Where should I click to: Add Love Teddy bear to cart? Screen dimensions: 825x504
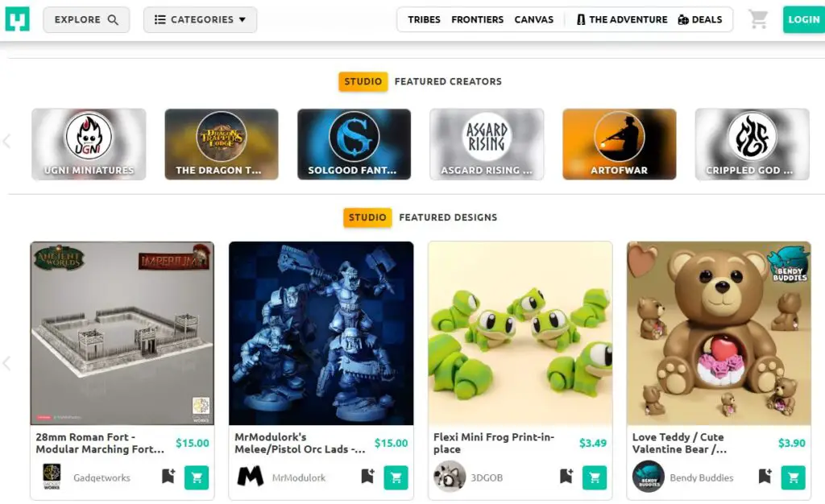(x=794, y=477)
